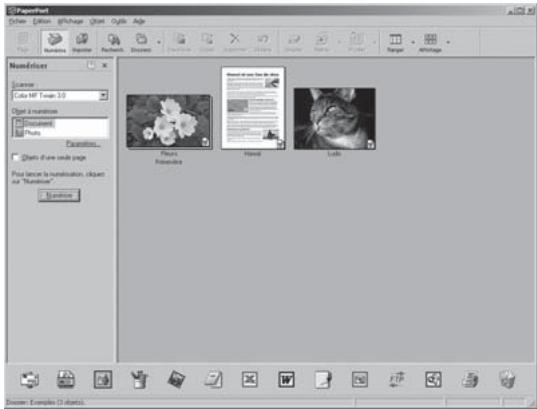Expand the Ranger drop-down arrow
Viewport: 537px width, 409px height.
coord(412,42)
